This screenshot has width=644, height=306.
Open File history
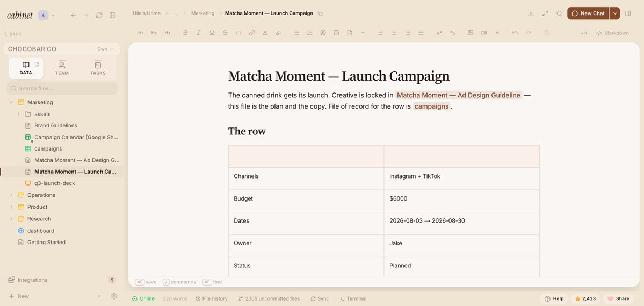click(x=212, y=298)
